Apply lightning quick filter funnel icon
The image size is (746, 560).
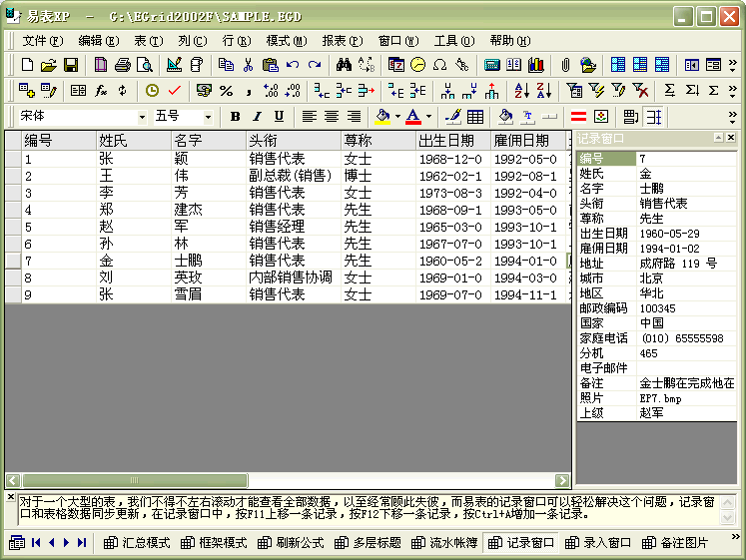click(x=596, y=90)
